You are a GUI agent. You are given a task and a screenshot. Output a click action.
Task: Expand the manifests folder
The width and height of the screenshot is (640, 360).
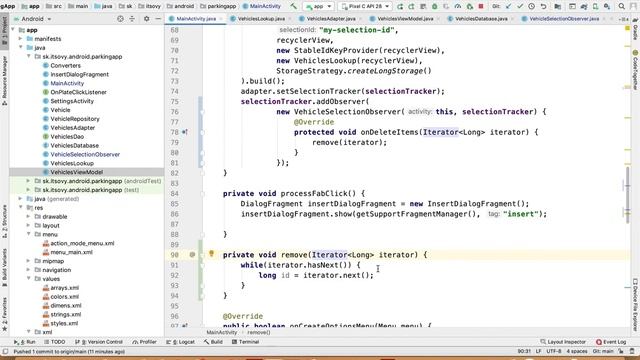pos(20,39)
